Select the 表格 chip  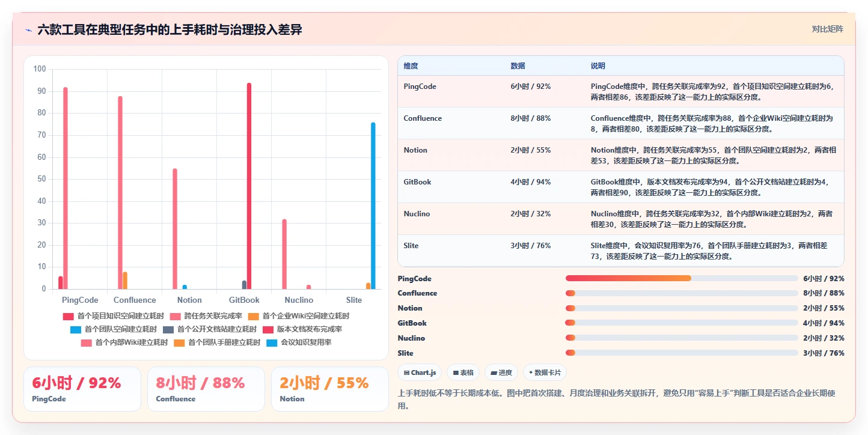point(463,373)
